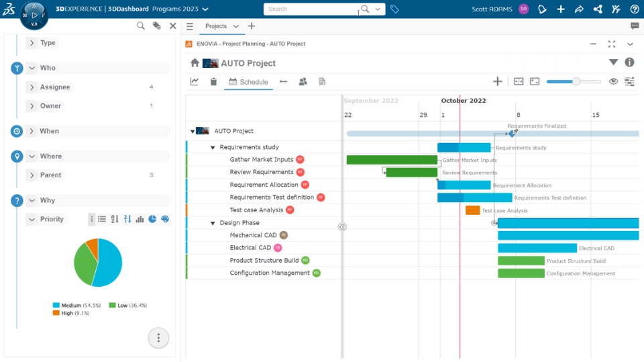644x362 pixels.
Task: Open the project filter triangle menu
Action: 613,62
